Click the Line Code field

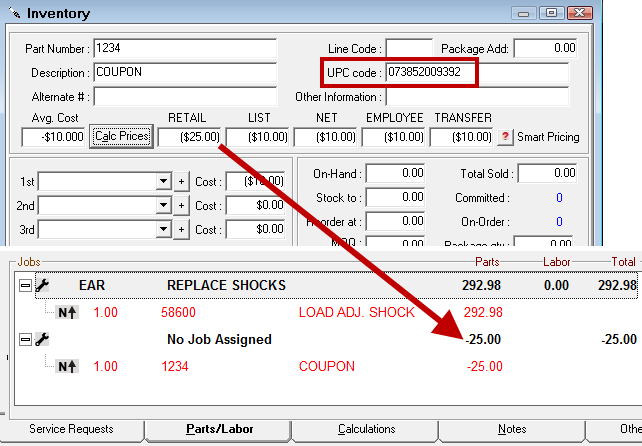[409, 48]
